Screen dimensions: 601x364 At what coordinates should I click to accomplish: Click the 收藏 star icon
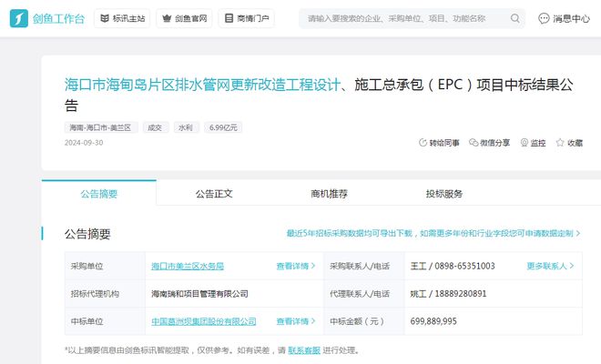pos(560,143)
